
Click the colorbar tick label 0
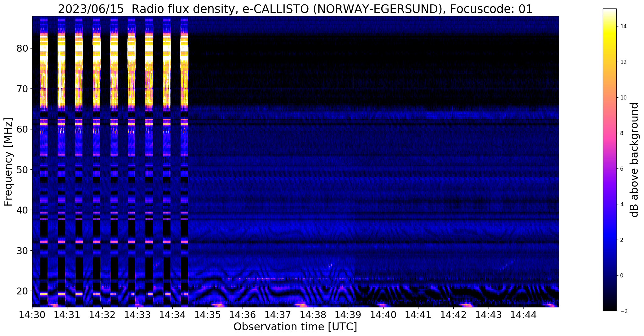(621, 276)
